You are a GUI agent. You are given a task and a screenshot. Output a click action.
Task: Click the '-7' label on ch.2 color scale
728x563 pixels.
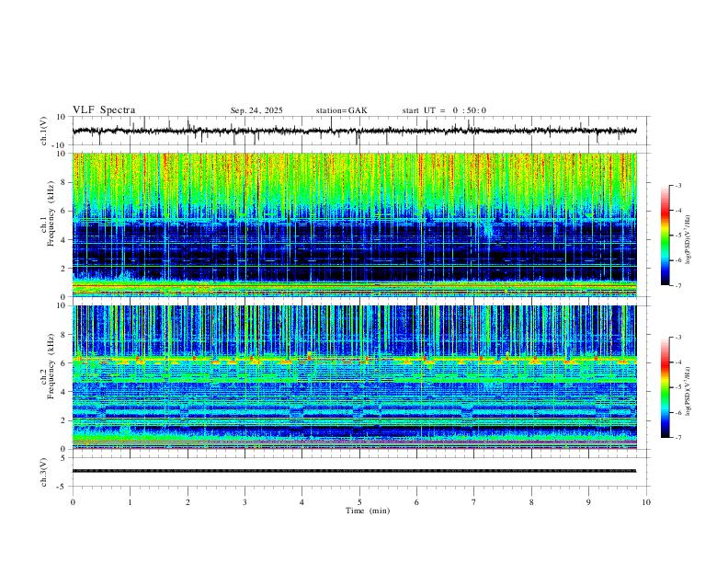coord(678,437)
